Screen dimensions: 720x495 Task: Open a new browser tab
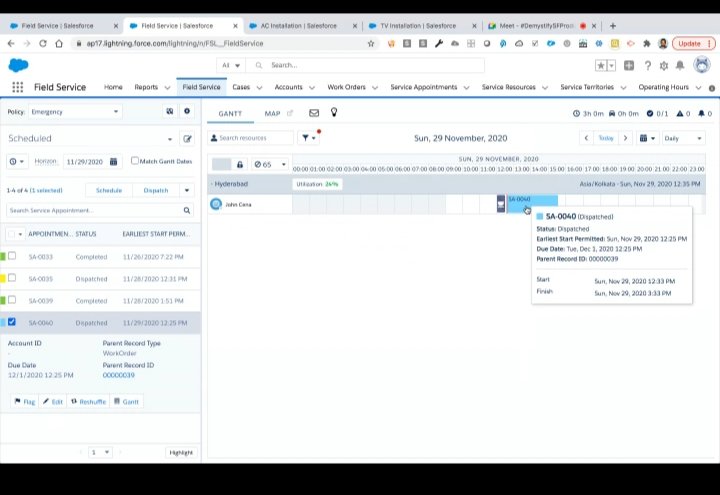tap(613, 26)
